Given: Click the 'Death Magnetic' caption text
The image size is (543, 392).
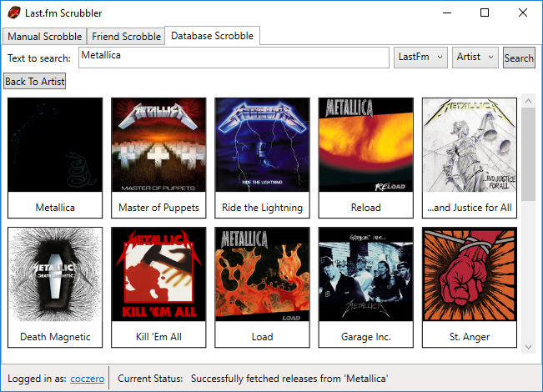Looking at the screenshot, I should click(x=55, y=337).
